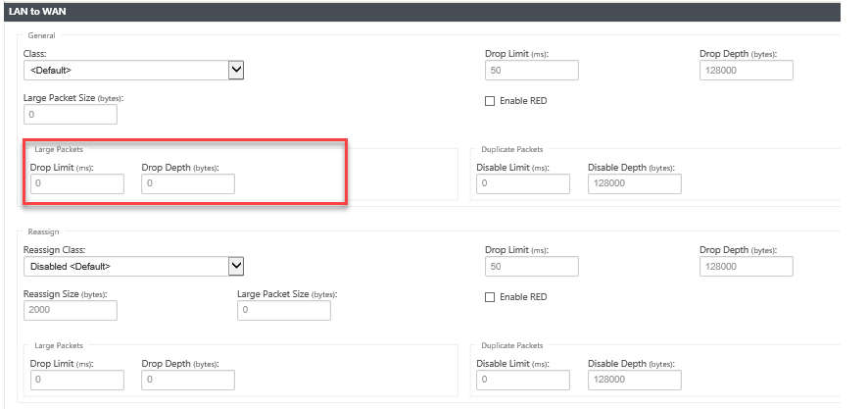Click the Reassign Class: label
Viewport: 868px width, 409px height.
click(x=54, y=250)
